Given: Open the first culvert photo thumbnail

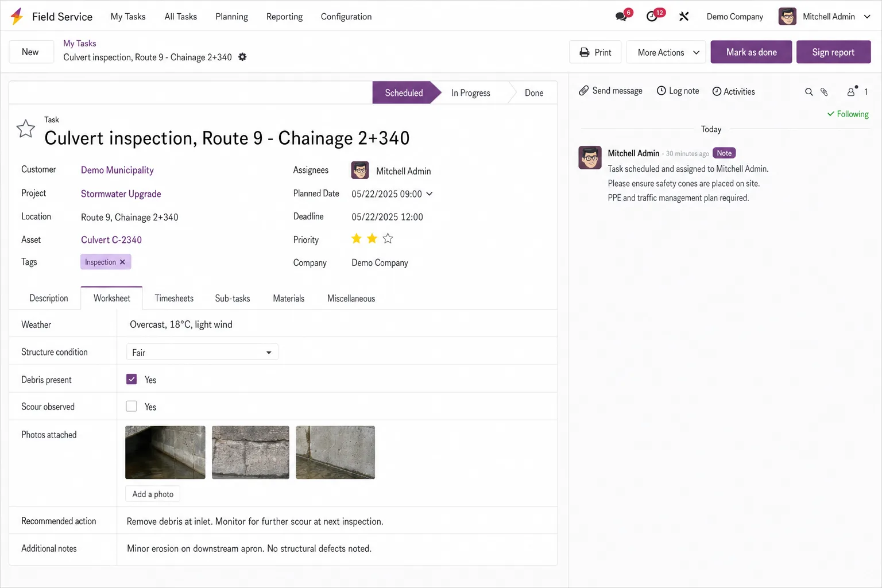Looking at the screenshot, I should pos(165,452).
